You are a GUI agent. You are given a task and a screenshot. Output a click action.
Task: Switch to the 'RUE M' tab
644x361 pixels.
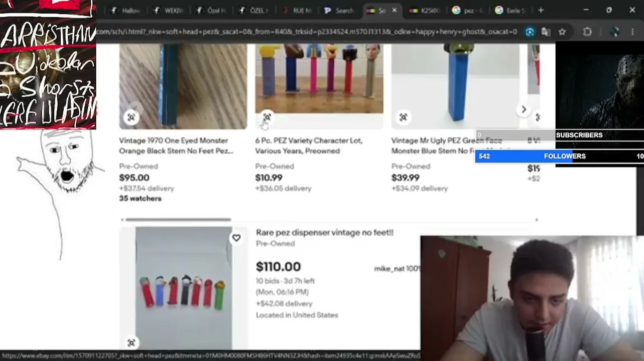[296, 11]
